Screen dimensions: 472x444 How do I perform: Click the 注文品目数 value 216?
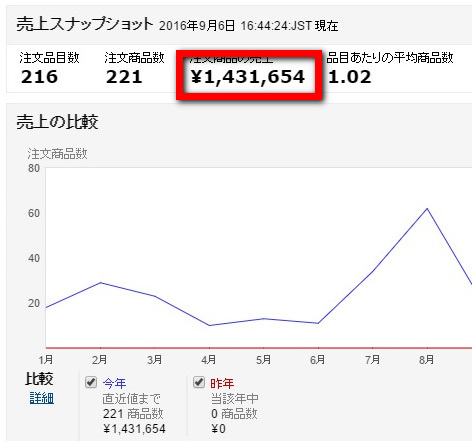pos(39,77)
